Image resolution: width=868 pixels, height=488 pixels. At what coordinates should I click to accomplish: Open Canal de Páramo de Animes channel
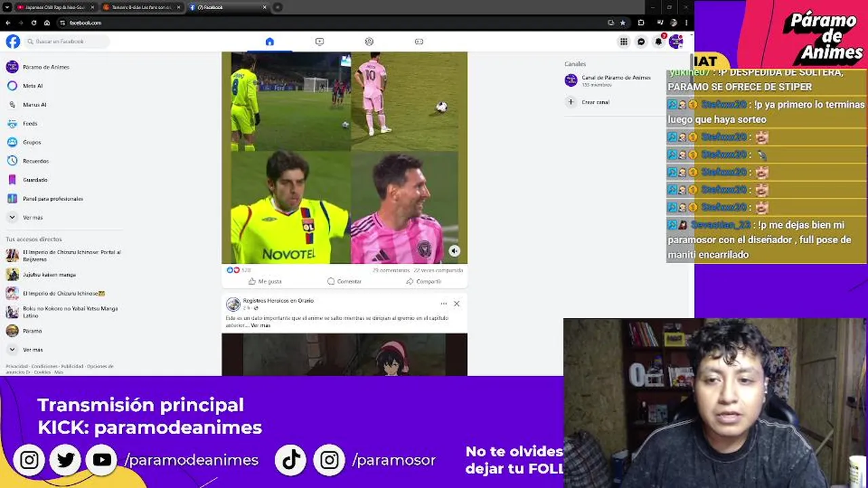click(x=608, y=81)
